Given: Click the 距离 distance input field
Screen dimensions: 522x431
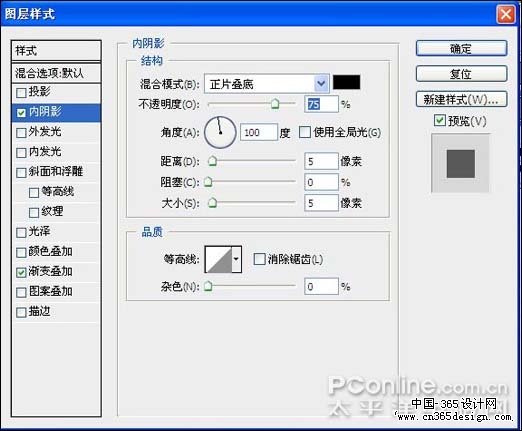Looking at the screenshot, I should click(x=321, y=162).
